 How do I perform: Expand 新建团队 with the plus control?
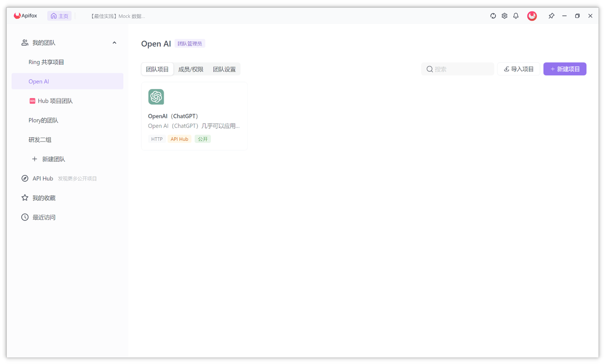point(34,159)
